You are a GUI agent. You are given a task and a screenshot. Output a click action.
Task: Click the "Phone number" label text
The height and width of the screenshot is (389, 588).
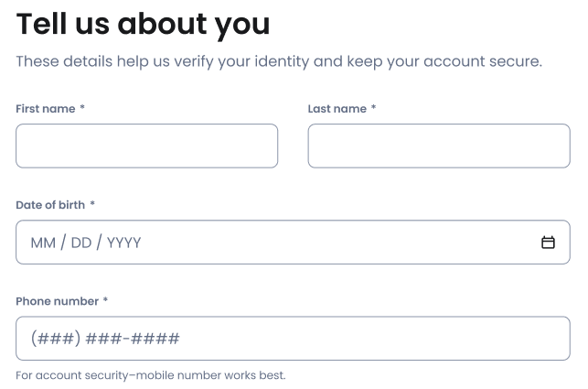pos(57,301)
